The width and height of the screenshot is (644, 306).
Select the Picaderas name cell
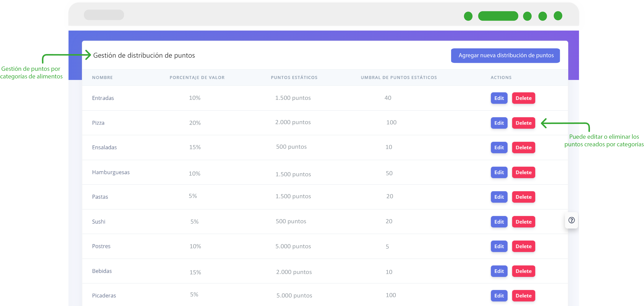(x=104, y=295)
